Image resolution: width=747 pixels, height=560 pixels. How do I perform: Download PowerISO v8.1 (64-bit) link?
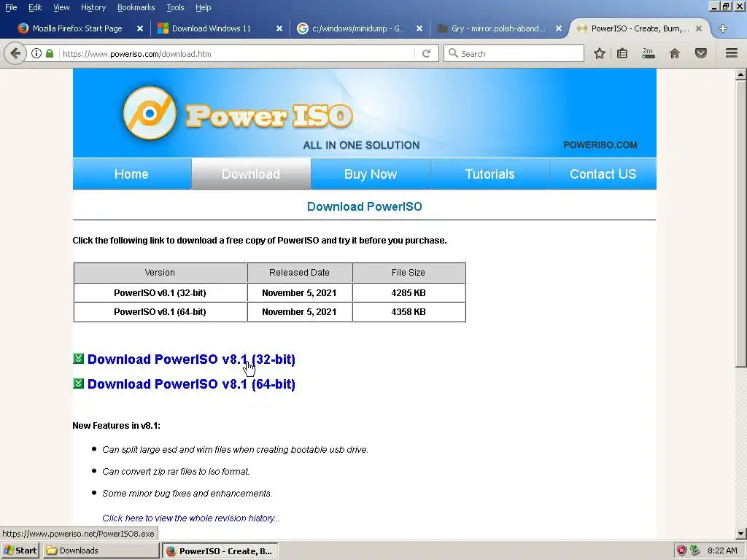point(192,384)
